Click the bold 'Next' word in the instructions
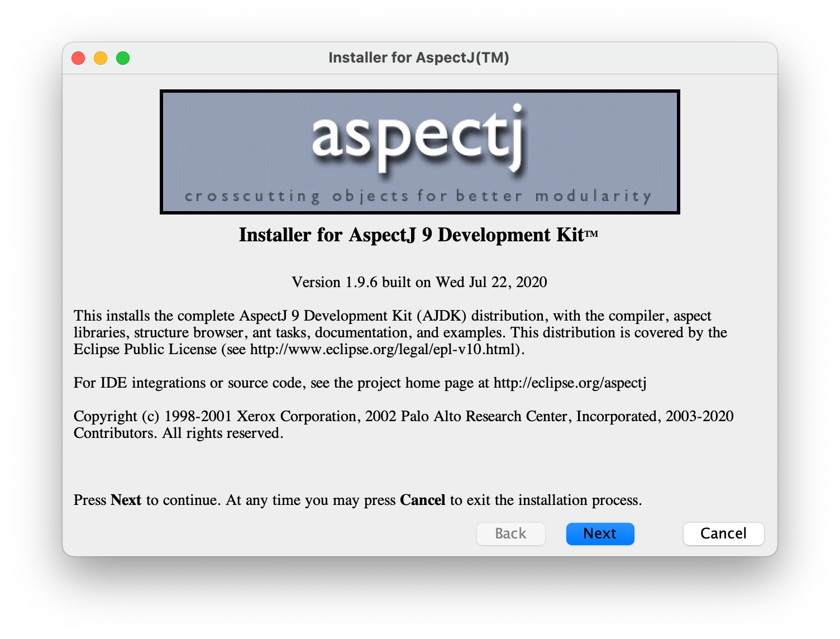Viewport: 840px width, 639px height. pyautogui.click(x=126, y=500)
